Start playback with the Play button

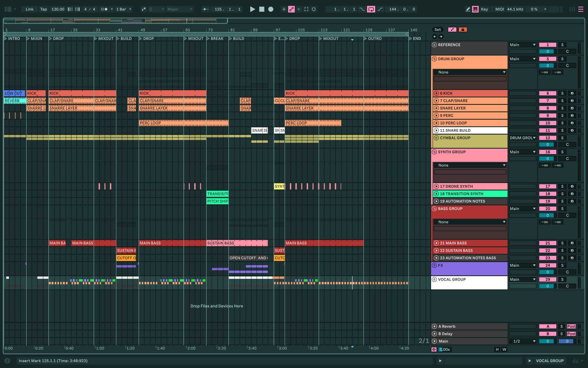[252, 9]
